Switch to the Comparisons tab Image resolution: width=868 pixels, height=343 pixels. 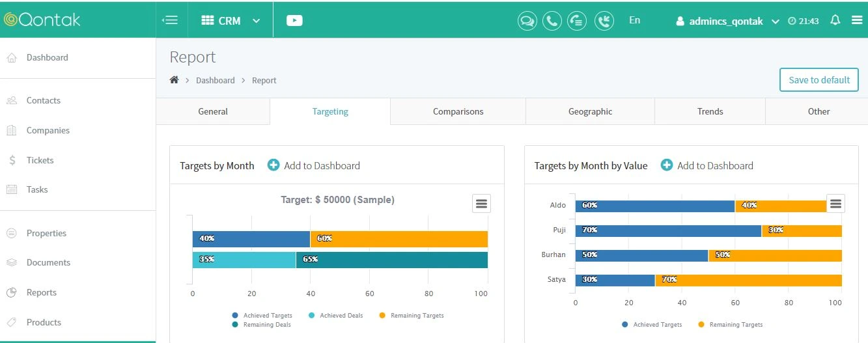click(458, 111)
